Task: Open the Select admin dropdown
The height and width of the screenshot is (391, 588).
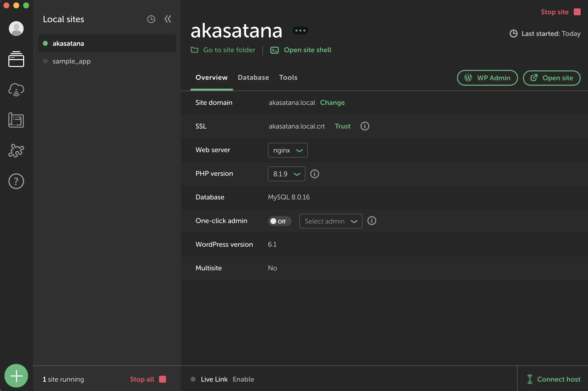Action: point(330,221)
